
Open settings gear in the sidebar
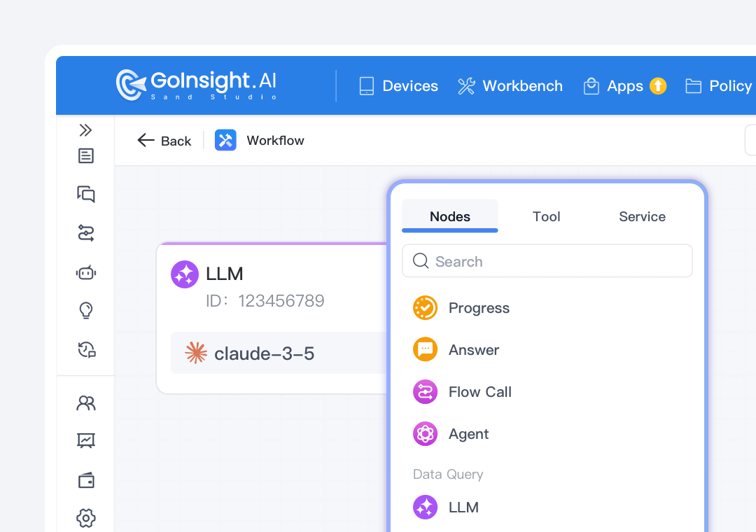pos(85,518)
